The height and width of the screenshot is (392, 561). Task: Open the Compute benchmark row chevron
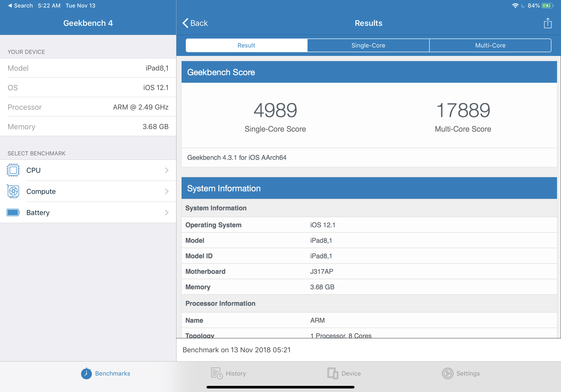coord(167,191)
